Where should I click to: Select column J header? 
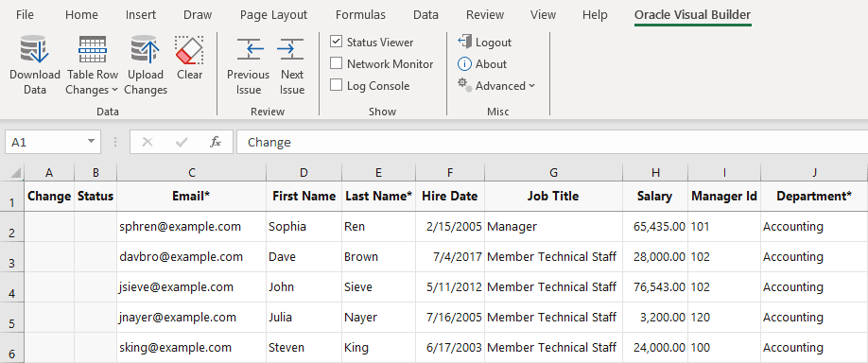click(x=814, y=173)
